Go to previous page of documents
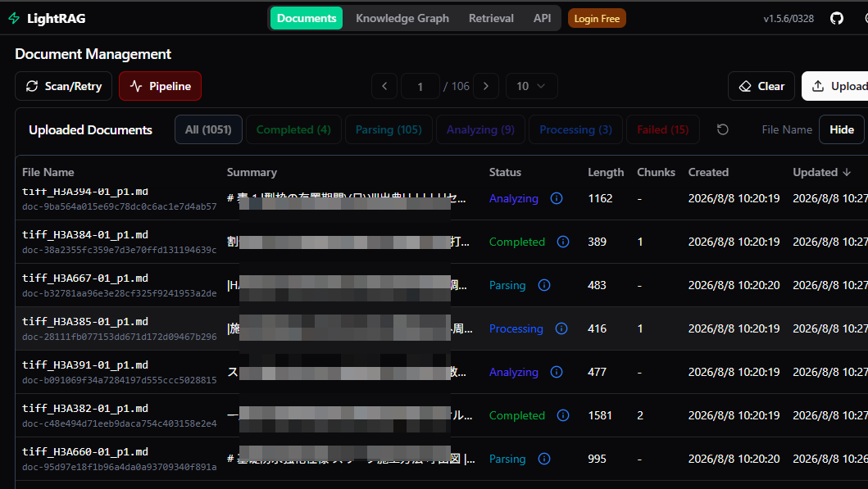The height and width of the screenshot is (489, 868). 384,86
